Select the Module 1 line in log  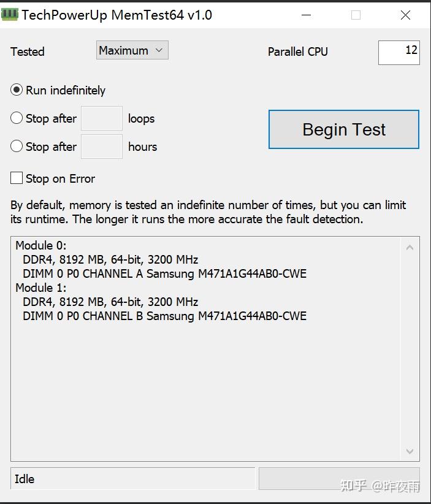coord(41,288)
